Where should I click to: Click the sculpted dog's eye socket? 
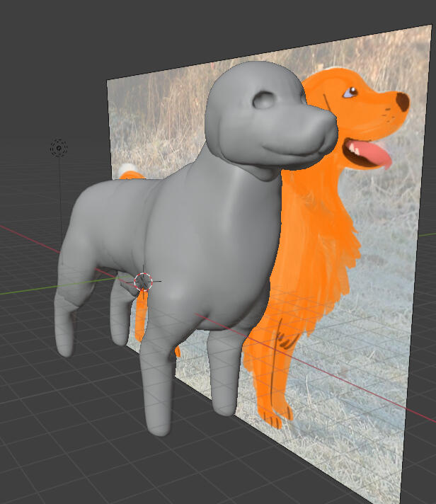(x=265, y=100)
